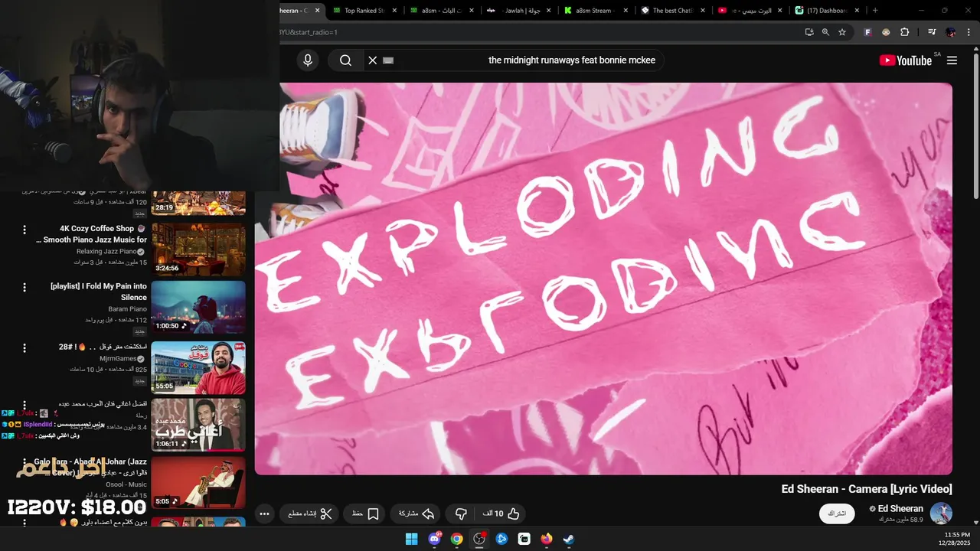This screenshot has width=980, height=551.
Task: Open the media control icon in Chrome toolbar
Action: tap(932, 32)
